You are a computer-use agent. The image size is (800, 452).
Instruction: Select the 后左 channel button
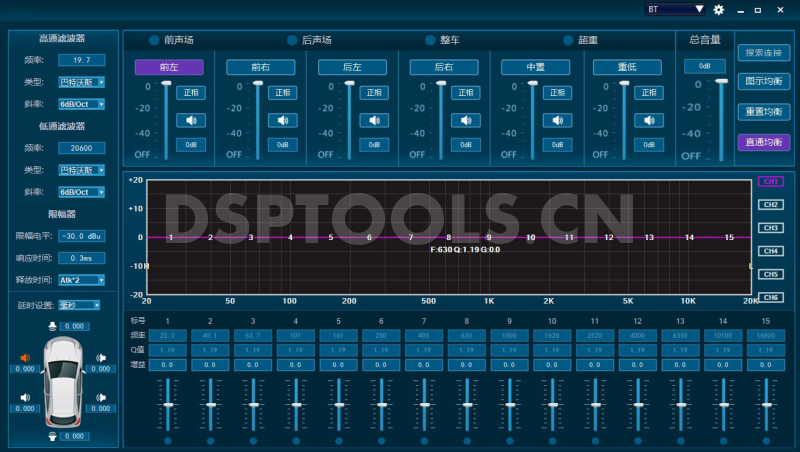tap(352, 67)
